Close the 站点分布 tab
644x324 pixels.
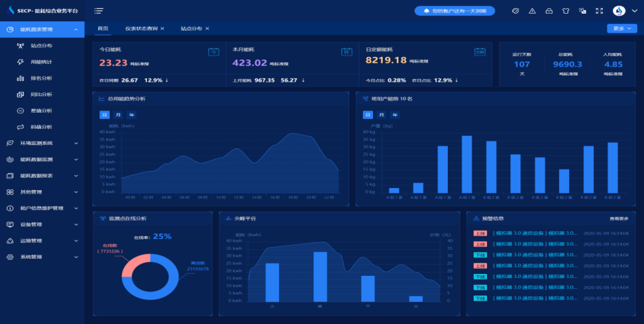pyautogui.click(x=207, y=28)
